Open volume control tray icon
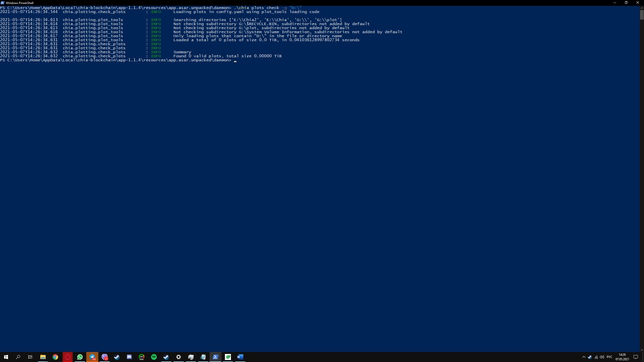This screenshot has height=362, width=644. [602, 357]
